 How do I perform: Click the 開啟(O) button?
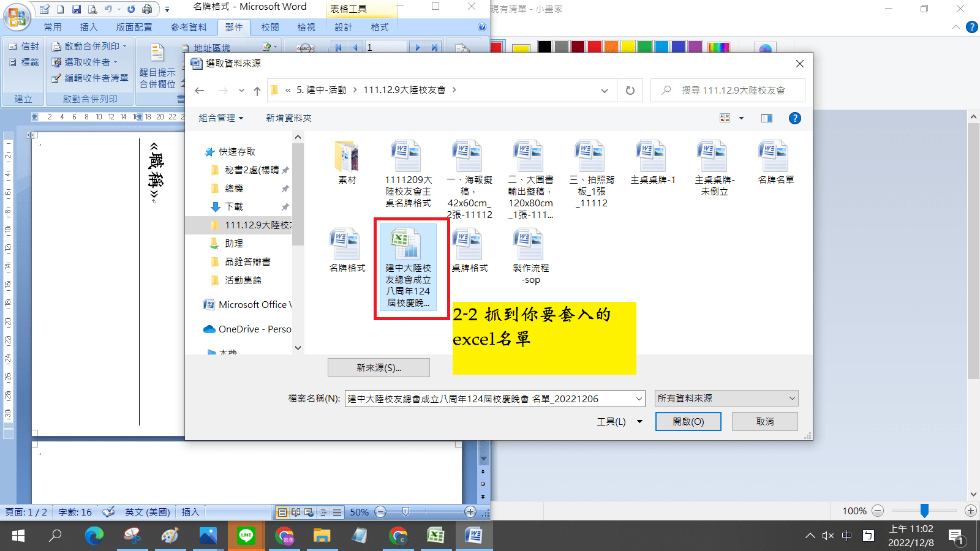coord(688,421)
